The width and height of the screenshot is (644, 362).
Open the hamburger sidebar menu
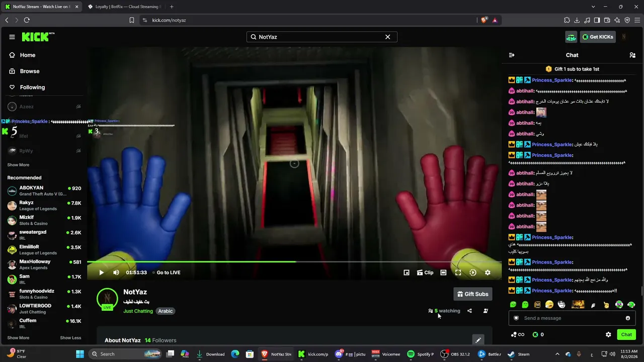click(12, 37)
